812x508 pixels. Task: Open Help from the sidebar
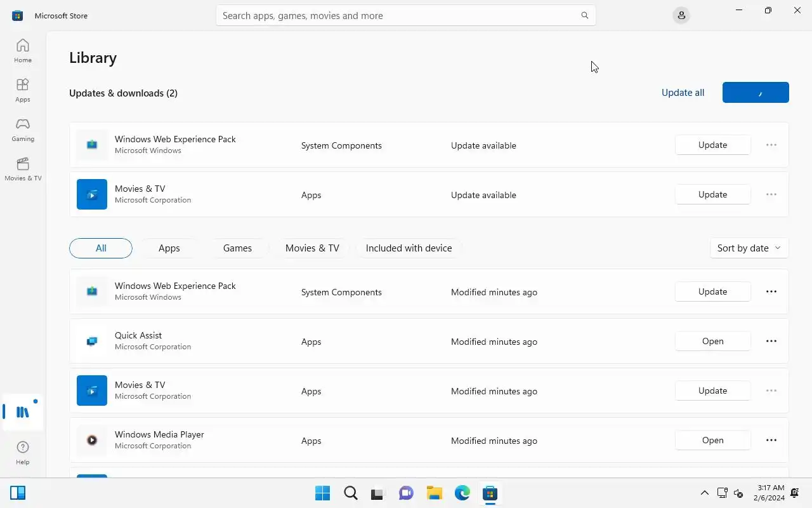pos(23,453)
